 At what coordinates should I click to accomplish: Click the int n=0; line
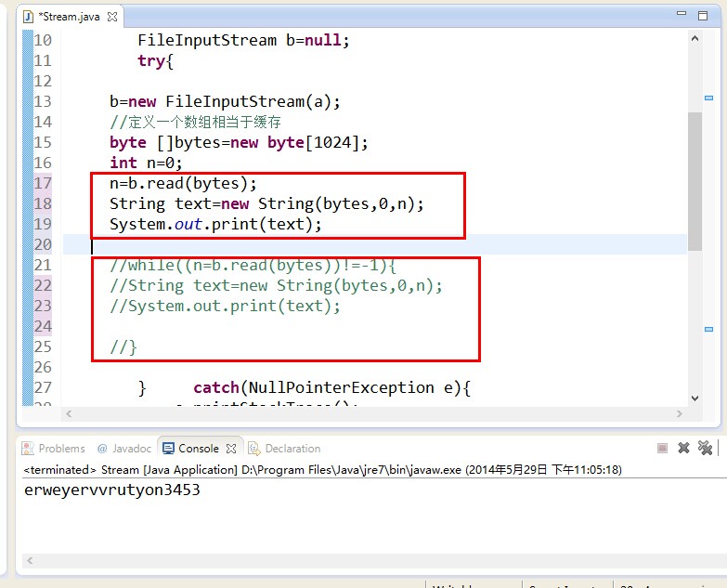[146, 163]
